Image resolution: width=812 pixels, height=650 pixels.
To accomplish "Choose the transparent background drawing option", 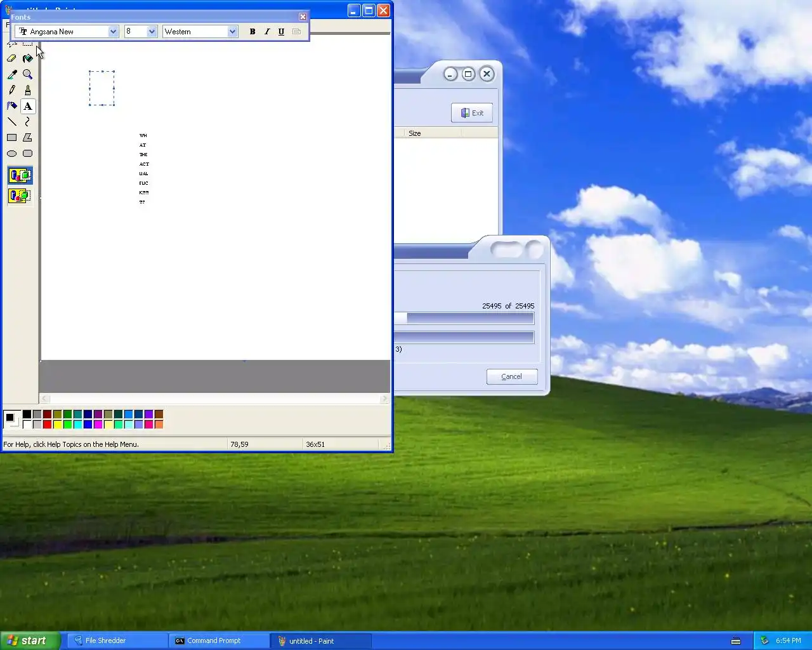I will click(20, 196).
